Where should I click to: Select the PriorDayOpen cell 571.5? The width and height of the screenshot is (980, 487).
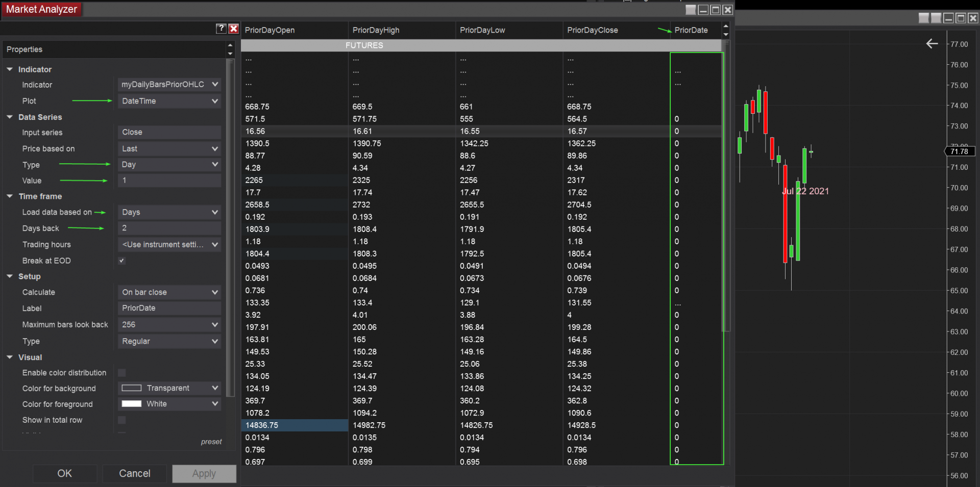pos(295,119)
